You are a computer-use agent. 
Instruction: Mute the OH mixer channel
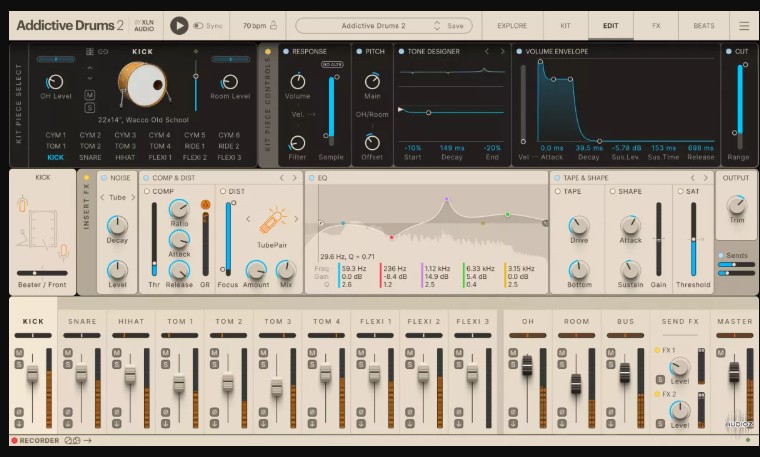click(513, 352)
